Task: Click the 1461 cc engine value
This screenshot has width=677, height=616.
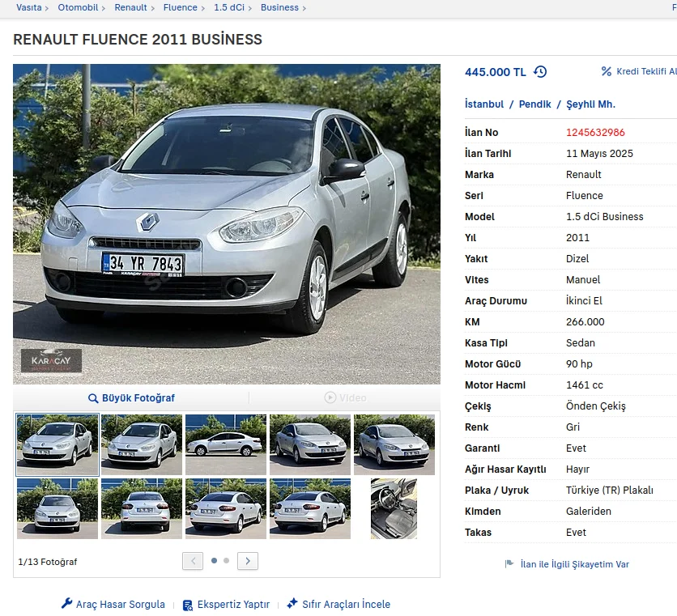Action: point(584,385)
